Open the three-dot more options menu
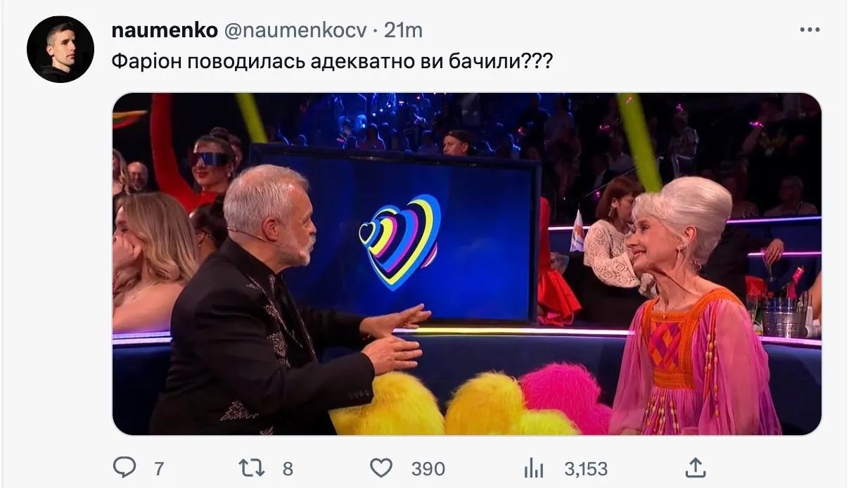Viewport: 868px width, 488px height. [810, 30]
